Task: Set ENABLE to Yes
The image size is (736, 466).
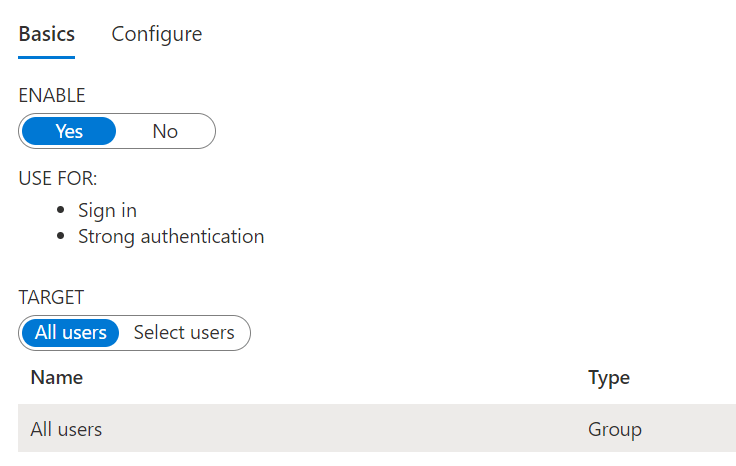Action: click(x=69, y=131)
